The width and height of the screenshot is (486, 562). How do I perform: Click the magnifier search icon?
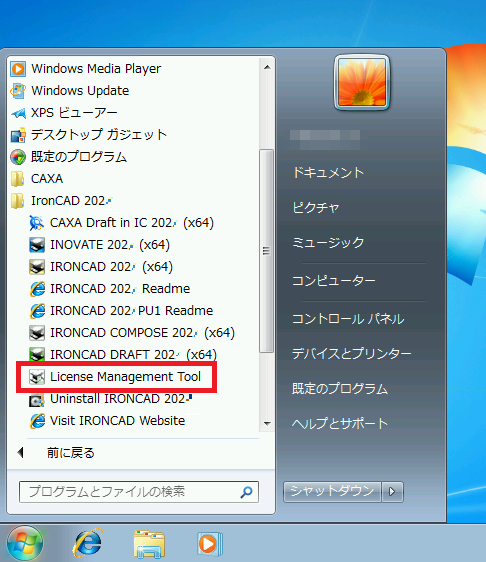[x=246, y=492]
